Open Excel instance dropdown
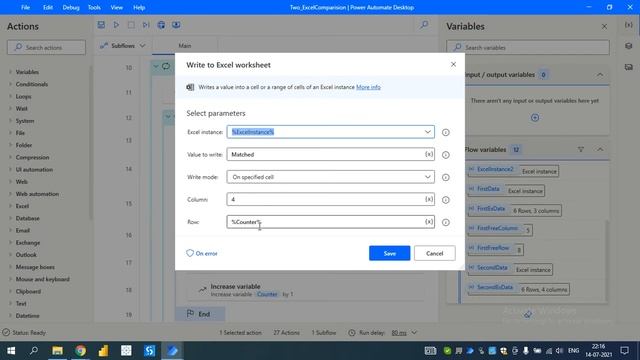Screen dimensions: 640x360 [427, 132]
